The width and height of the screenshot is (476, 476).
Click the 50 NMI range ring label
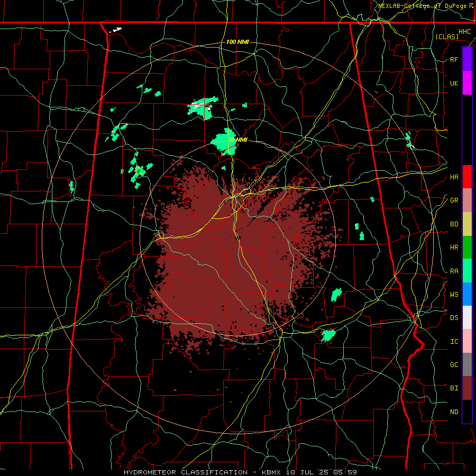(237, 140)
